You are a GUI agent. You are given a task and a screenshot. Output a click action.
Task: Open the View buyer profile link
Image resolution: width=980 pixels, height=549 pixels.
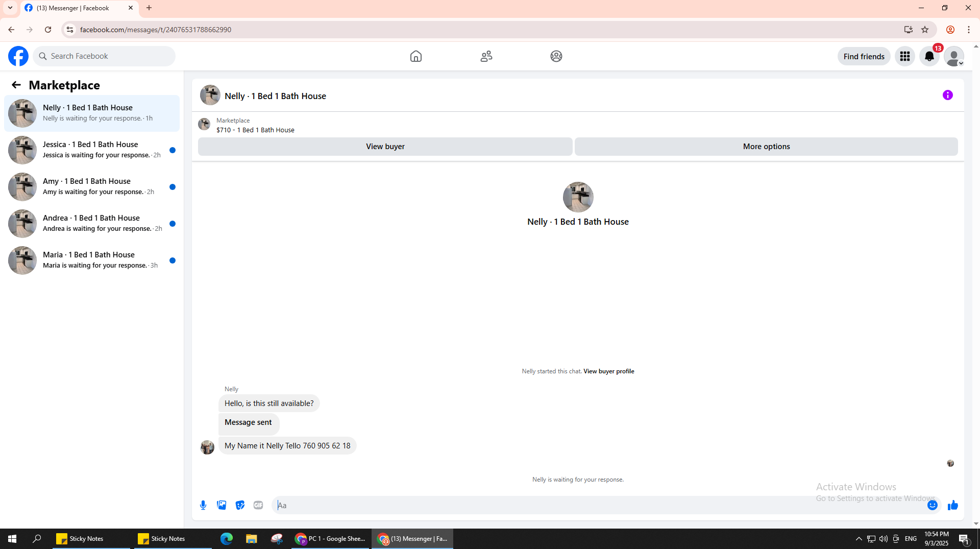[x=609, y=371]
